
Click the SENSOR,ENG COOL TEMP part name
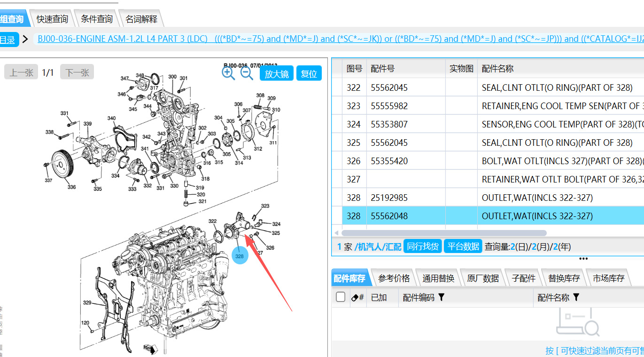pos(563,124)
